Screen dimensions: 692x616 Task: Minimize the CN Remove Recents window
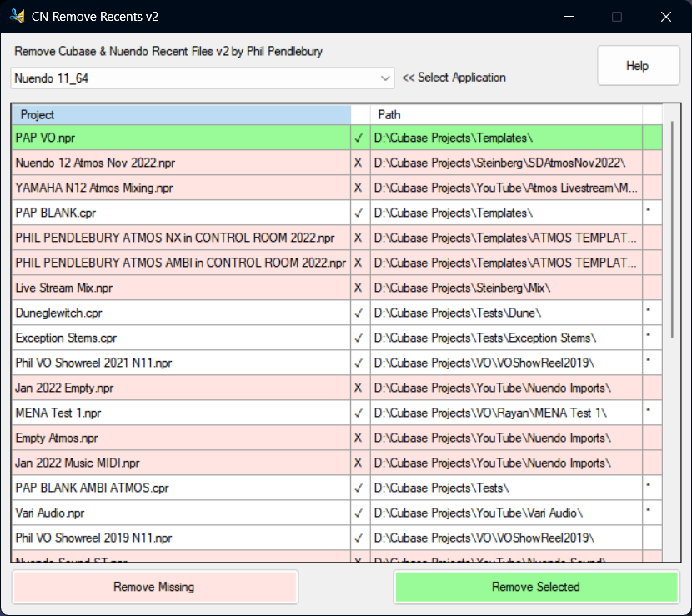click(x=569, y=17)
